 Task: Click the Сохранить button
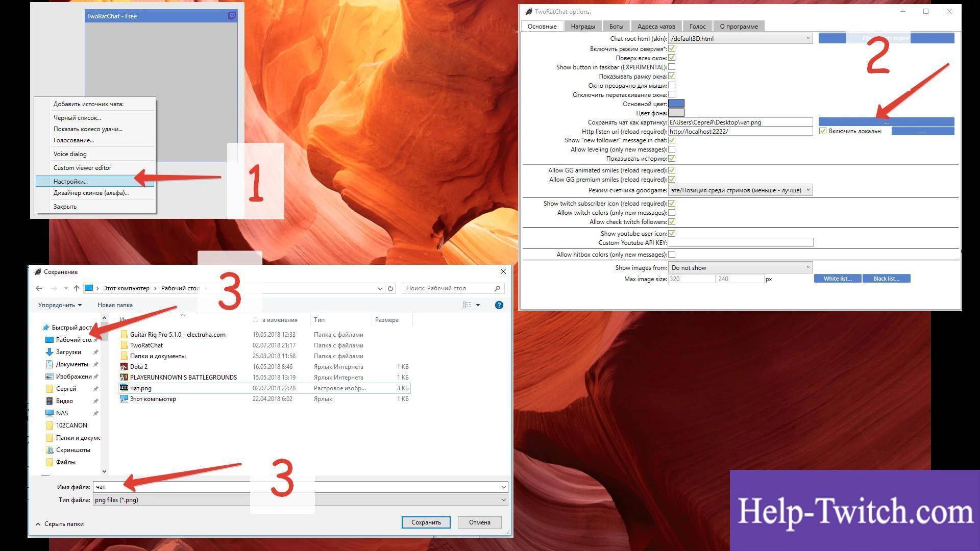pyautogui.click(x=426, y=522)
